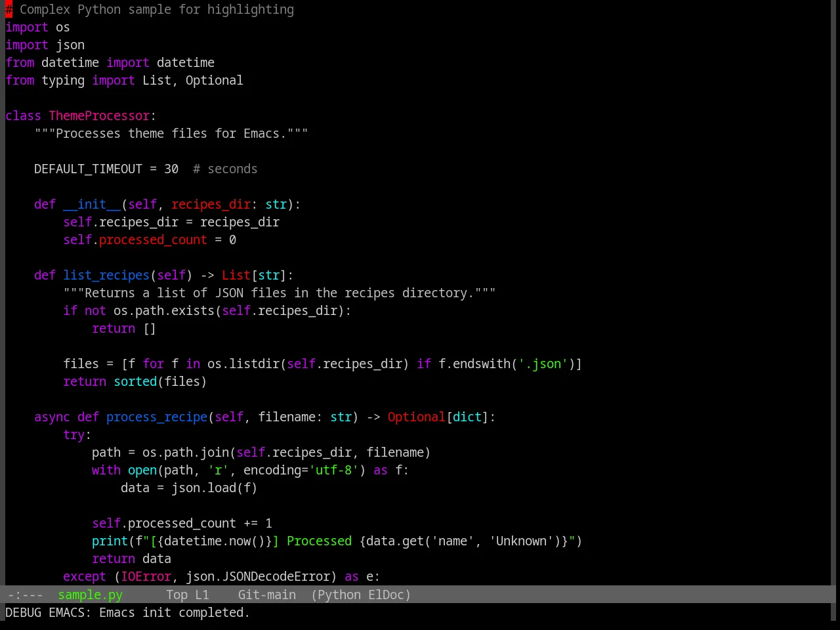Click the Python major mode name

coord(339,595)
